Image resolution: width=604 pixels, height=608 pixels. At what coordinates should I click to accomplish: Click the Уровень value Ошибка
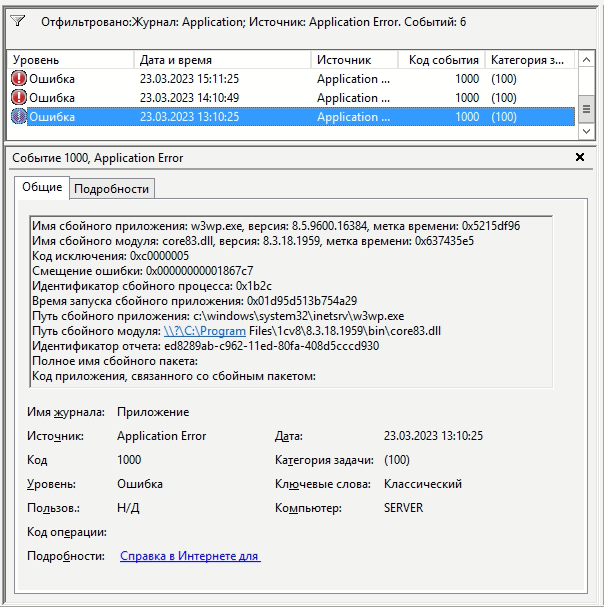point(140,484)
